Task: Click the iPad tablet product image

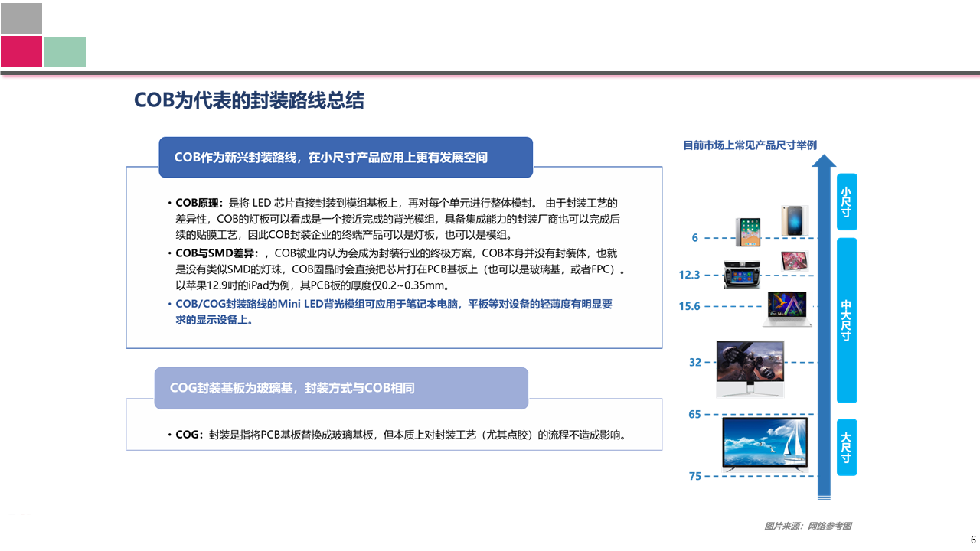Action: point(748,232)
